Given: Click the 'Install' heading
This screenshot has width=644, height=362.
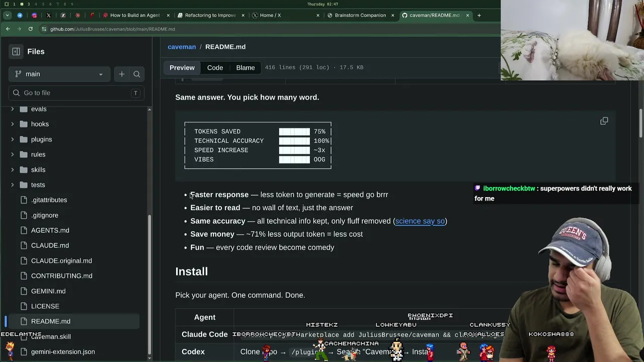Looking at the screenshot, I should coord(192,271).
